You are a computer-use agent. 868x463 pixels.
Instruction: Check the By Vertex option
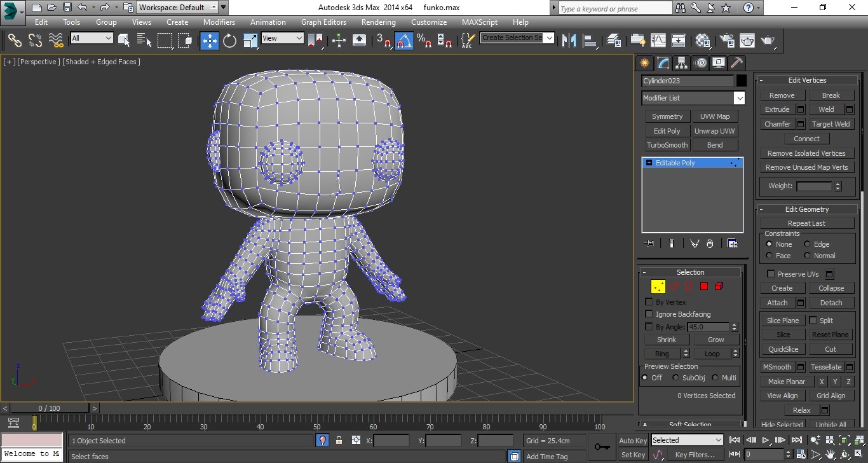pyautogui.click(x=649, y=301)
